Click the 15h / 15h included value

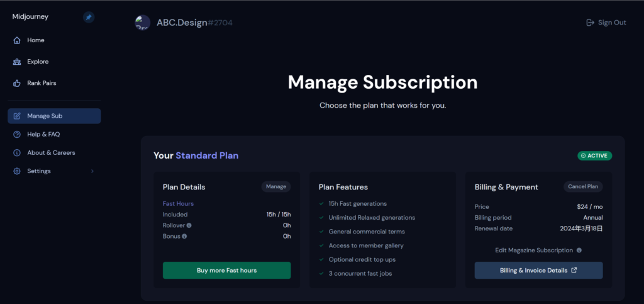279,215
